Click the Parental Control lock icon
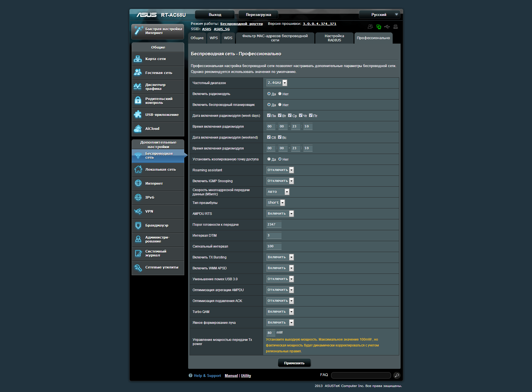The height and width of the screenshot is (392, 532). [x=138, y=100]
